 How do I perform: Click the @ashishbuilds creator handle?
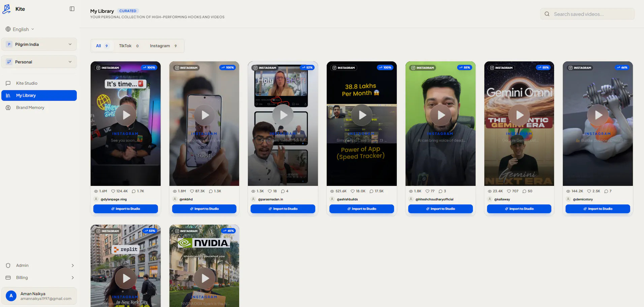point(348,199)
